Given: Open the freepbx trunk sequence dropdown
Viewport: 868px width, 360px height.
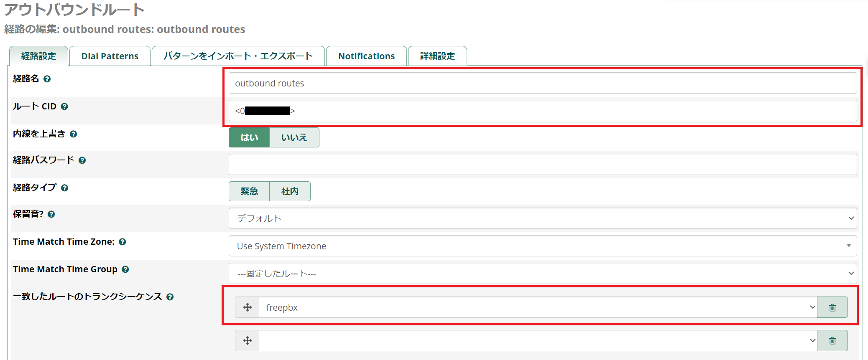Looking at the screenshot, I should point(537,307).
